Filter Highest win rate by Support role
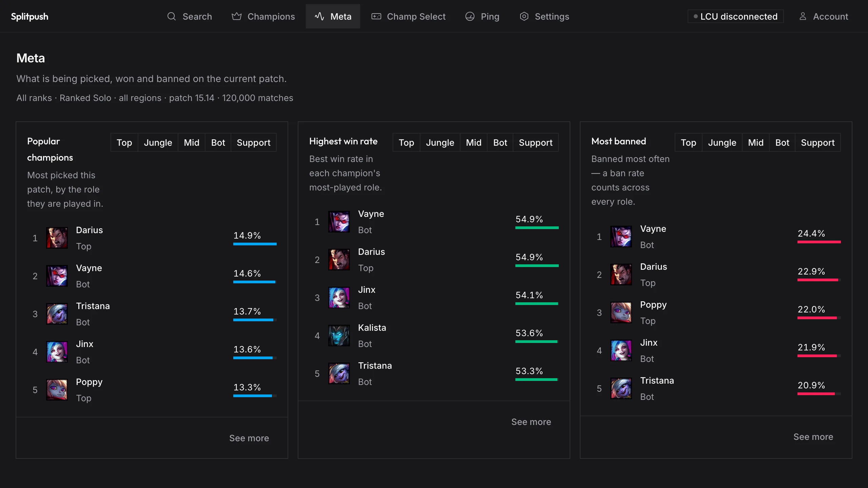This screenshot has width=868, height=488. pyautogui.click(x=536, y=142)
